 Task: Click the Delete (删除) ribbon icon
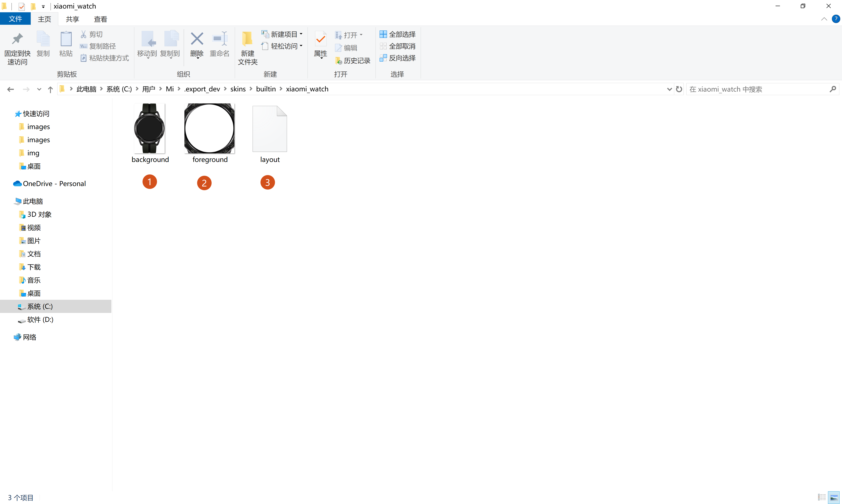[197, 39]
